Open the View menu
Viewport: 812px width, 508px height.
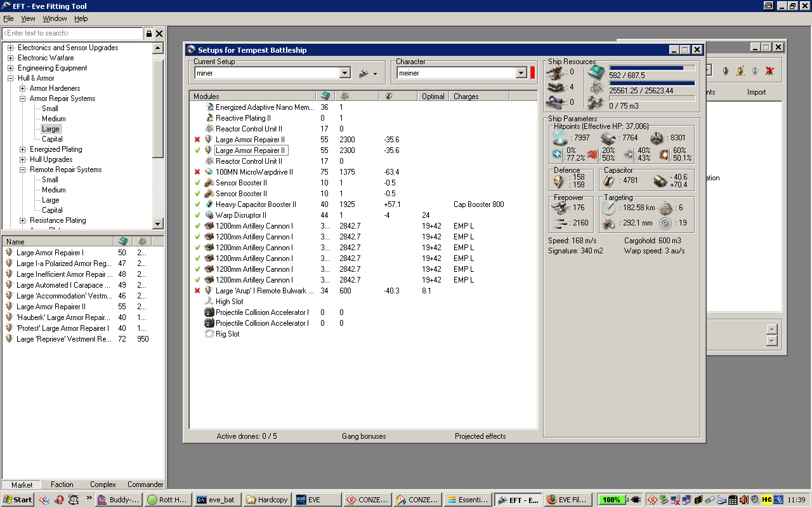[x=28, y=18]
